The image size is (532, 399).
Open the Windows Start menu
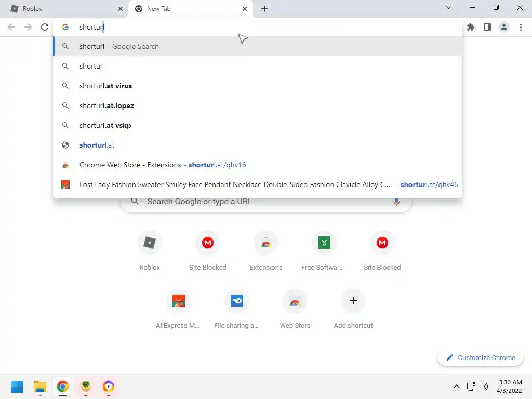point(17,387)
